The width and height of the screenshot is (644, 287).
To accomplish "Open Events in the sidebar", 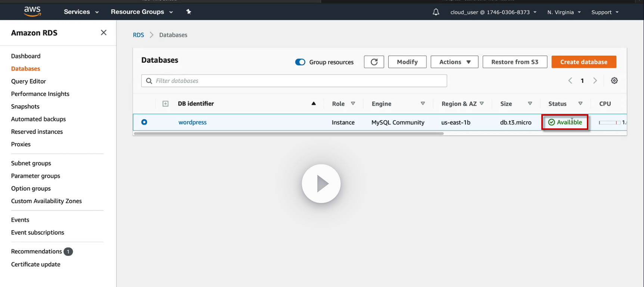I will tap(20, 220).
